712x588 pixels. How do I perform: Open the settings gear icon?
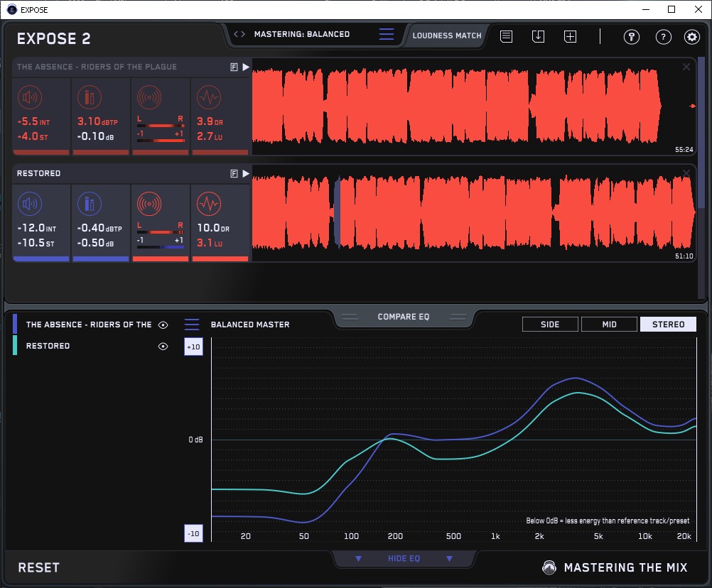coord(692,37)
